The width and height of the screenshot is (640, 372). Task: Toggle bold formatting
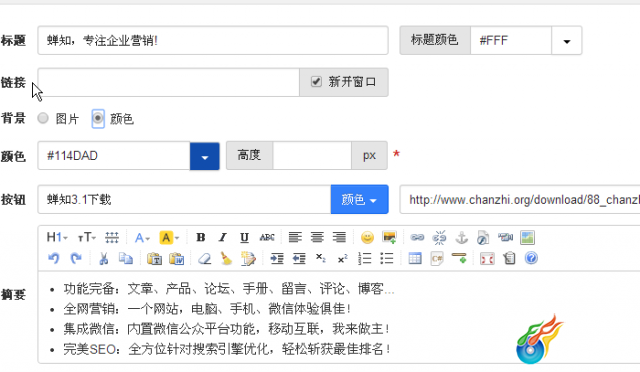coord(200,237)
